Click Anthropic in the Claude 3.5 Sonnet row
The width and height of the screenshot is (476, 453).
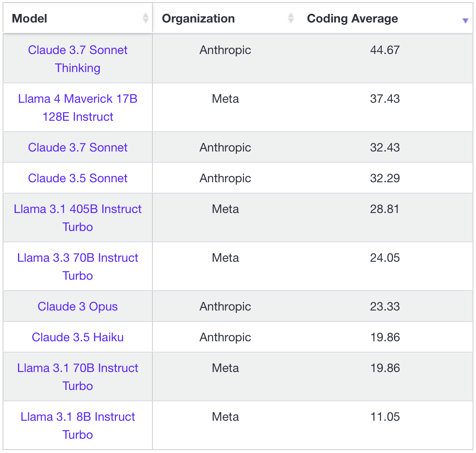pyautogui.click(x=225, y=178)
